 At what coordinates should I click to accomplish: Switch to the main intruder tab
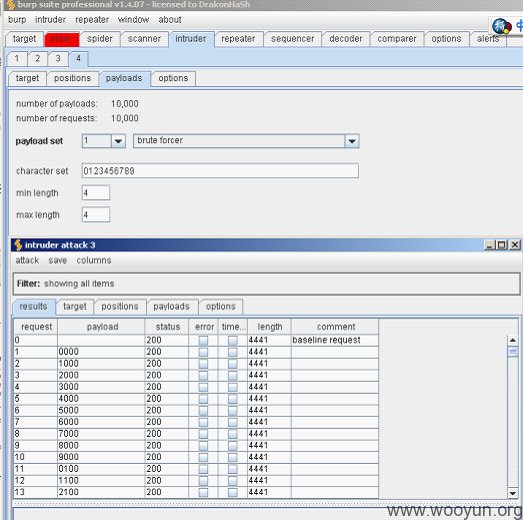click(x=191, y=39)
